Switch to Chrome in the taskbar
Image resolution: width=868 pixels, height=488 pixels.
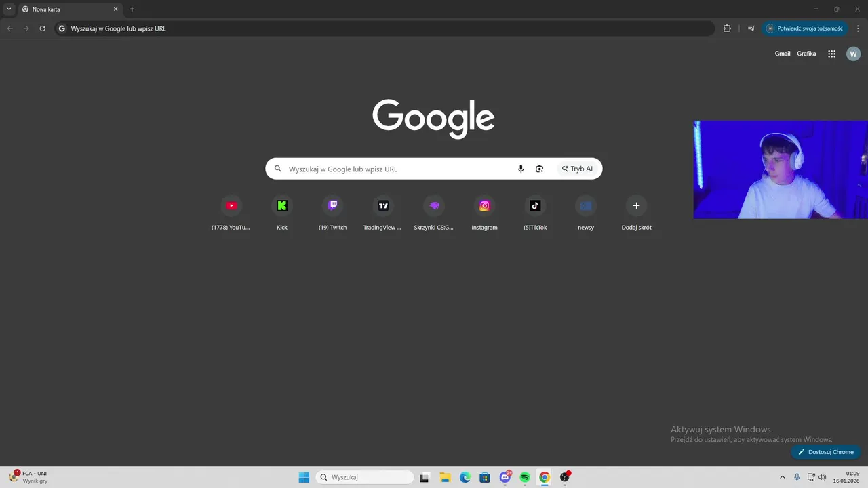[545, 477]
